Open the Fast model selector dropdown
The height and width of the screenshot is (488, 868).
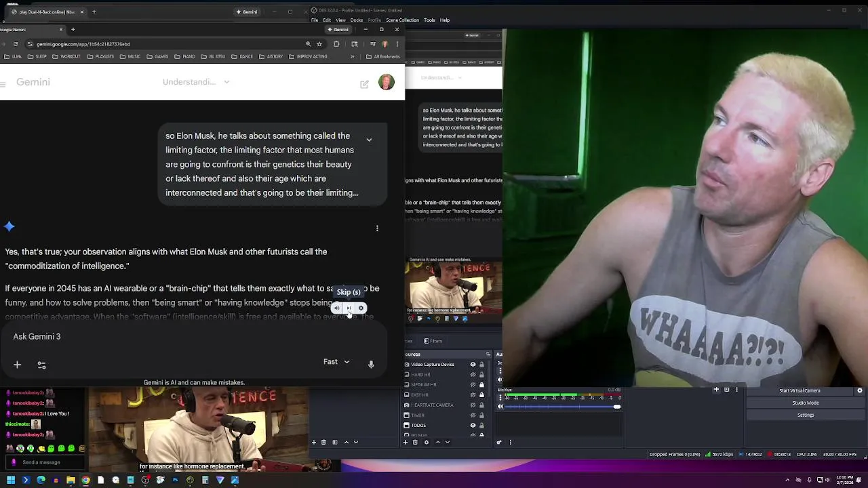tap(336, 362)
